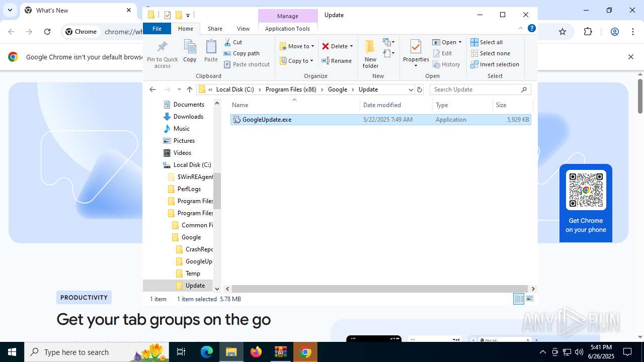Open Microsoft Edge from the taskbar
The image size is (644, 362).
(207, 352)
